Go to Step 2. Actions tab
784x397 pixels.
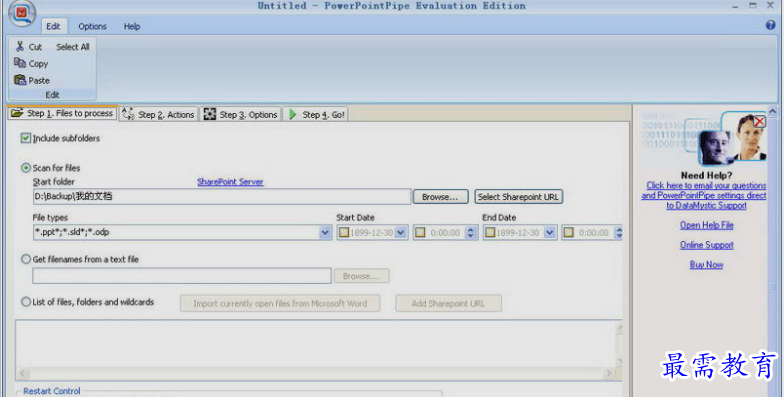coord(158,114)
